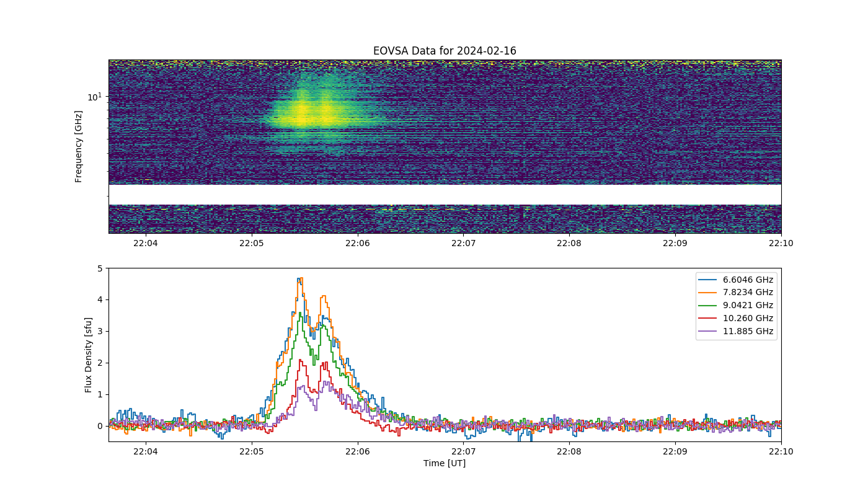Click the brightest yellow burst in spectrogram
The width and height of the screenshot is (868, 496).
[x=302, y=113]
